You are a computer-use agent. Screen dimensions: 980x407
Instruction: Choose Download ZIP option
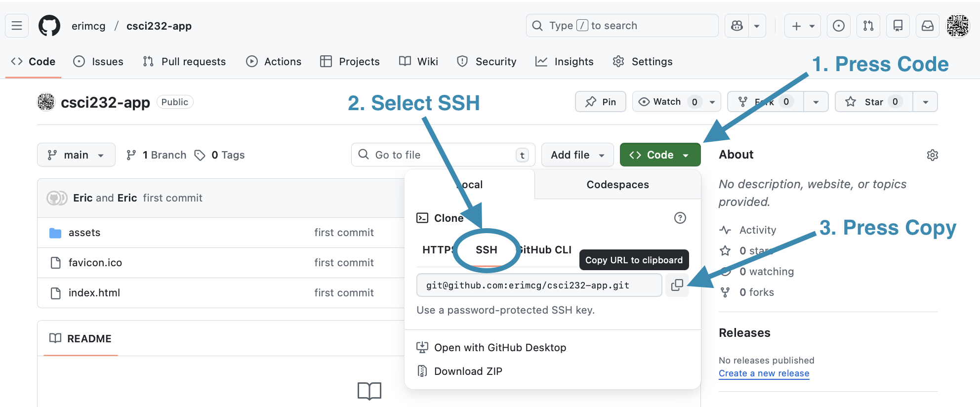(x=468, y=371)
